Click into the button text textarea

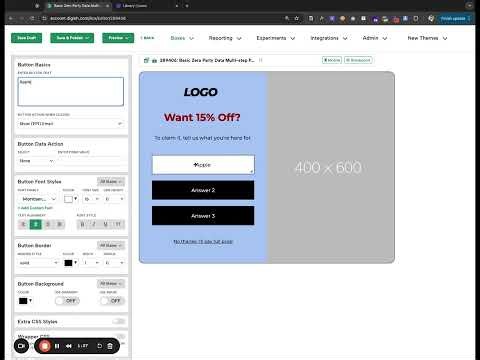(71, 92)
